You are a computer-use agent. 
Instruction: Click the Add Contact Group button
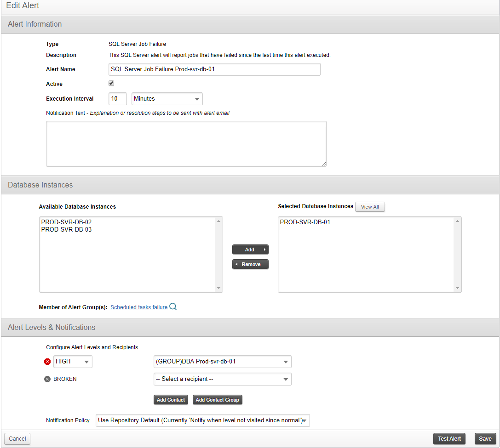point(218,400)
